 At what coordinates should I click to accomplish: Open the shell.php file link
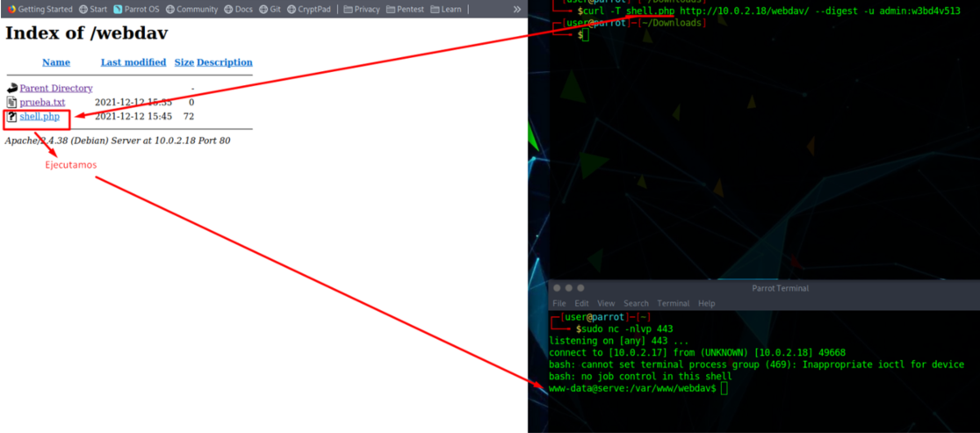click(40, 116)
